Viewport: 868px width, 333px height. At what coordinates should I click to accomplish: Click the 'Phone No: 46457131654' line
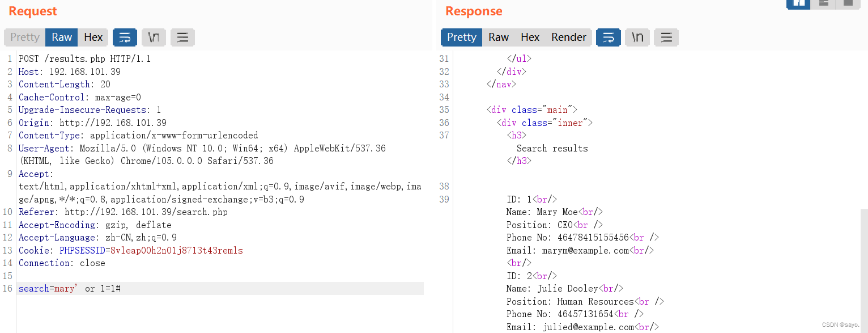pos(575,314)
